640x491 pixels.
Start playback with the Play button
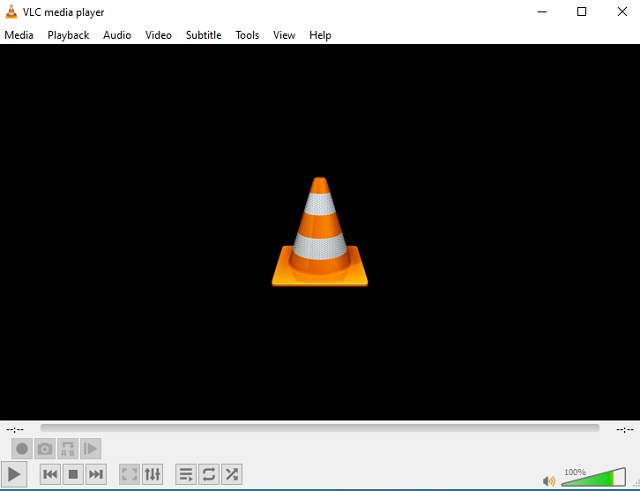click(x=14, y=474)
